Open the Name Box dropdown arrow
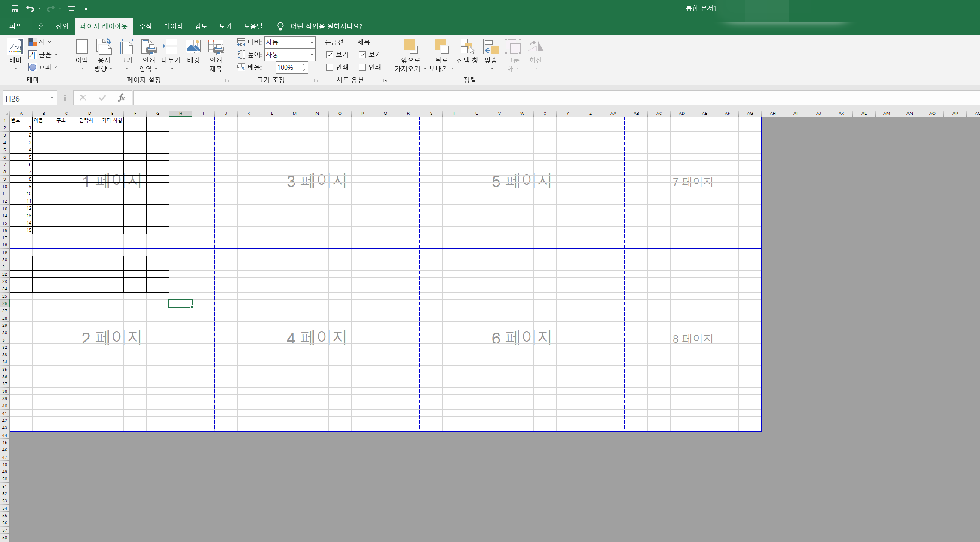 52,98
